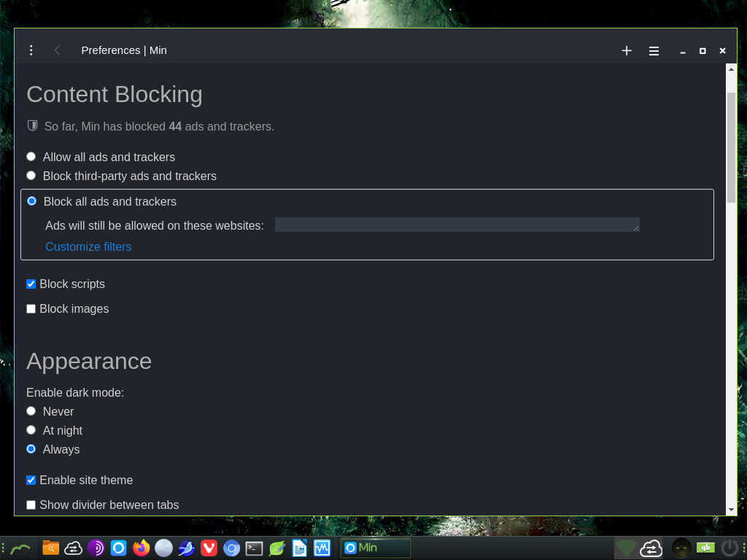The image size is (747, 560).
Task: Launch the file manager from the taskbar
Action: click(50, 548)
